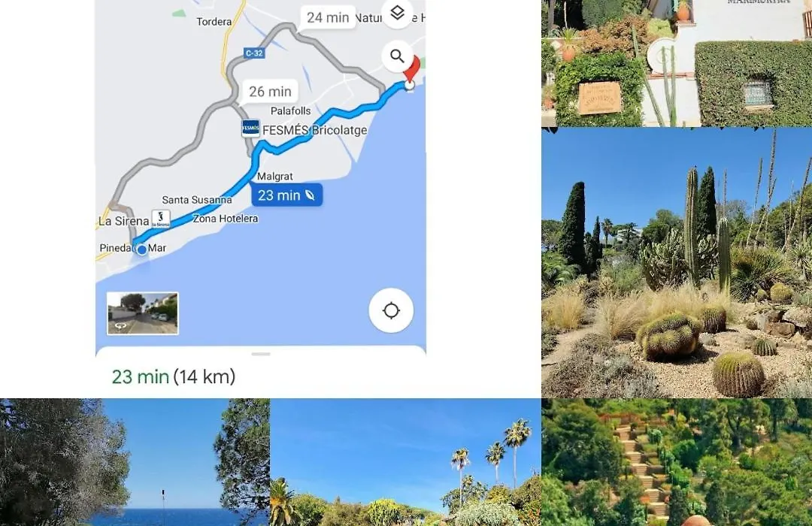812x526 pixels.
Task: View the sea view through pines photo
Action: click(135, 462)
